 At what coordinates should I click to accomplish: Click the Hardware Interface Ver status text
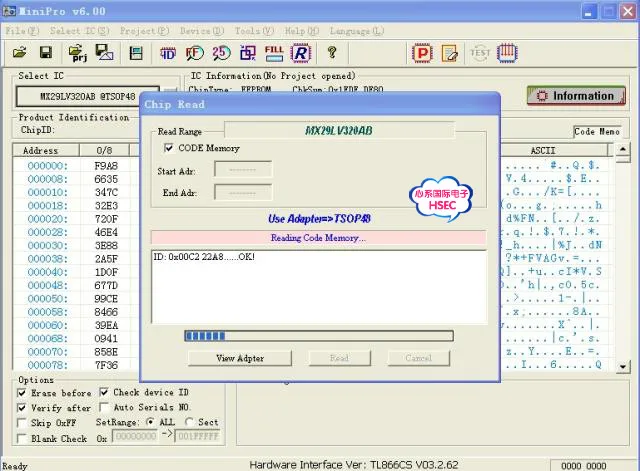[x=354, y=465]
